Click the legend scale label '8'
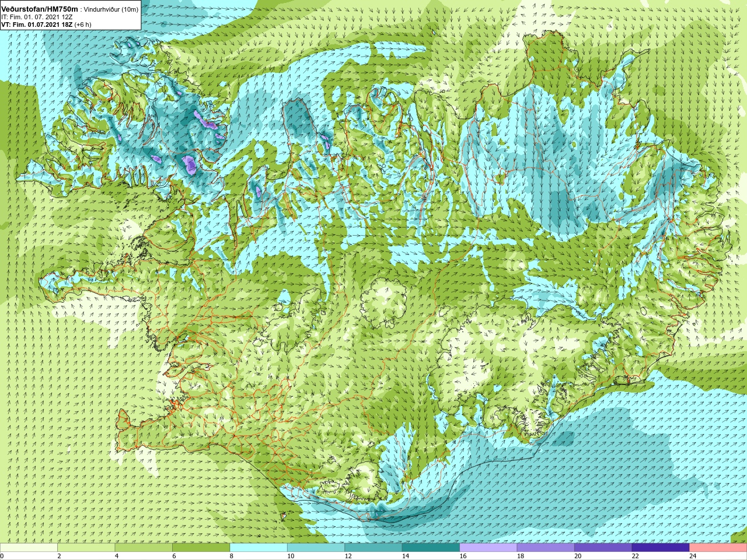The height and width of the screenshot is (560, 747). tap(232, 556)
